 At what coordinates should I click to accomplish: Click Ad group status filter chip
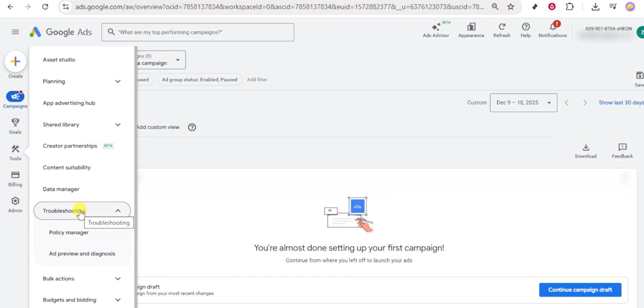coord(199,79)
